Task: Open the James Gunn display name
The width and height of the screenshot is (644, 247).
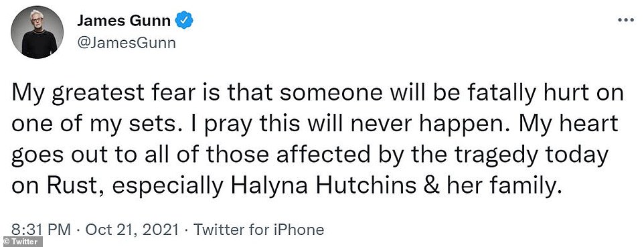Action: [124, 21]
